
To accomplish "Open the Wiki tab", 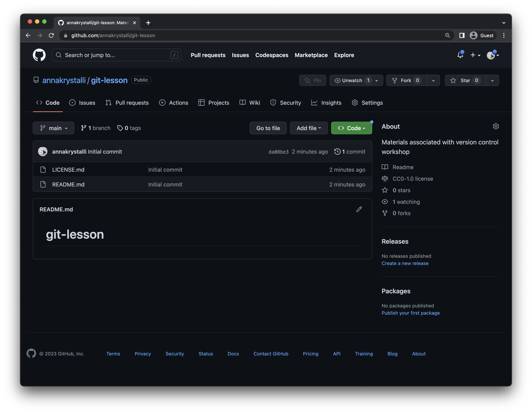I will (250, 103).
